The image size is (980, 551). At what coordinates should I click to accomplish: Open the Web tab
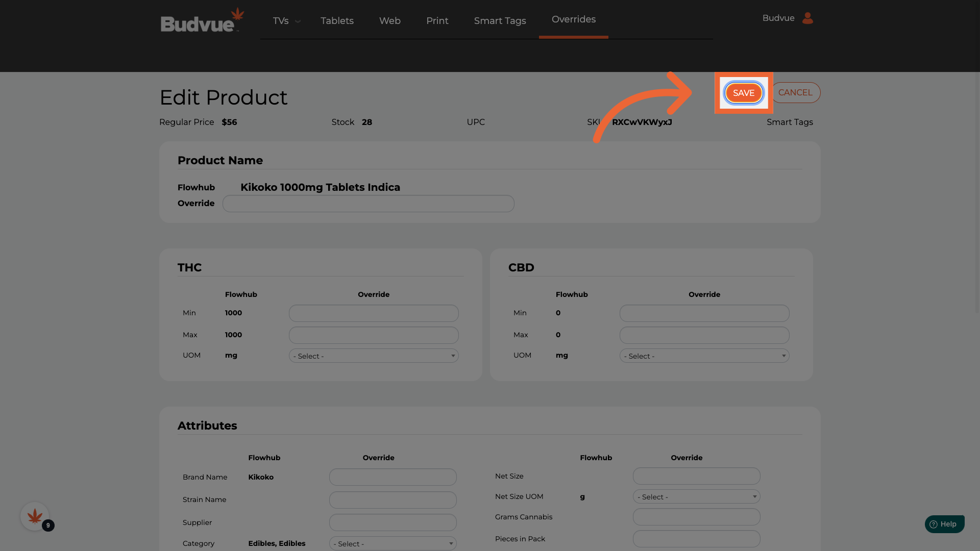click(x=389, y=21)
